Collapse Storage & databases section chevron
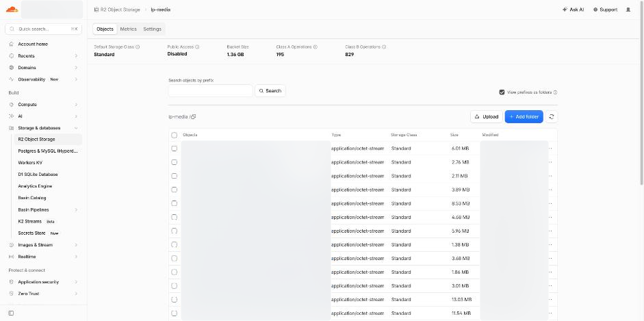 tap(76, 128)
